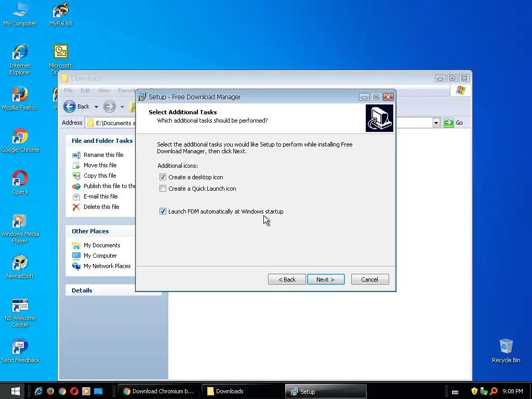Open File menu in Downloads window
Image resolution: width=532 pixels, height=399 pixels.
coord(68,90)
